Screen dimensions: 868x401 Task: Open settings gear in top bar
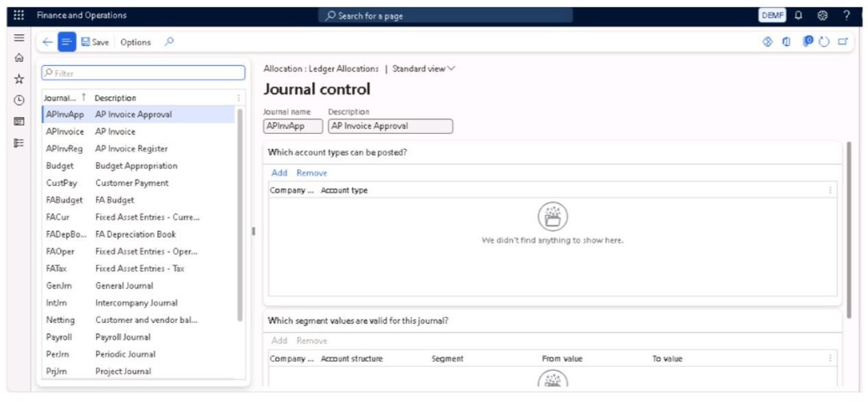point(822,16)
